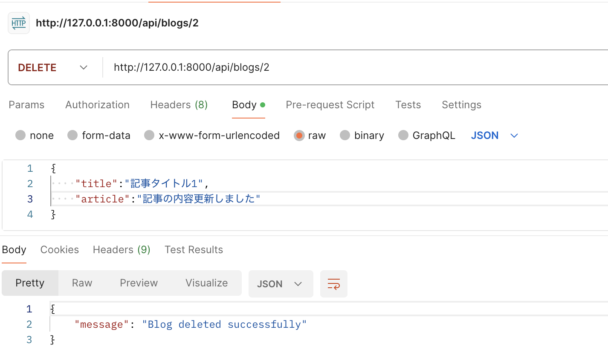Switch to the response Cookies tab
The image size is (608, 364).
tap(60, 250)
